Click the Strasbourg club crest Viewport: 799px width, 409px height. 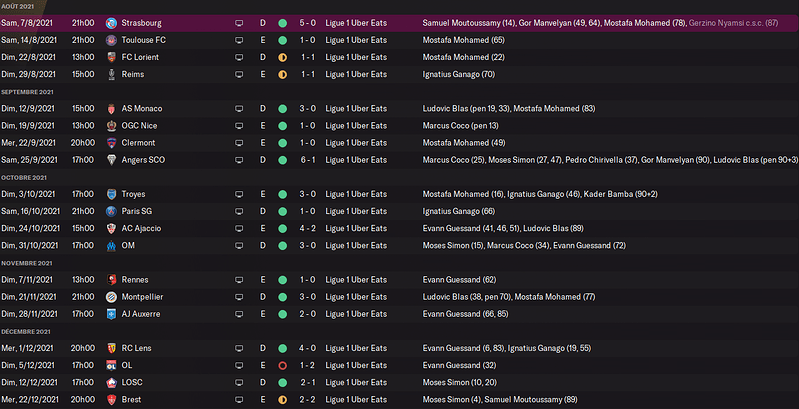(112, 22)
